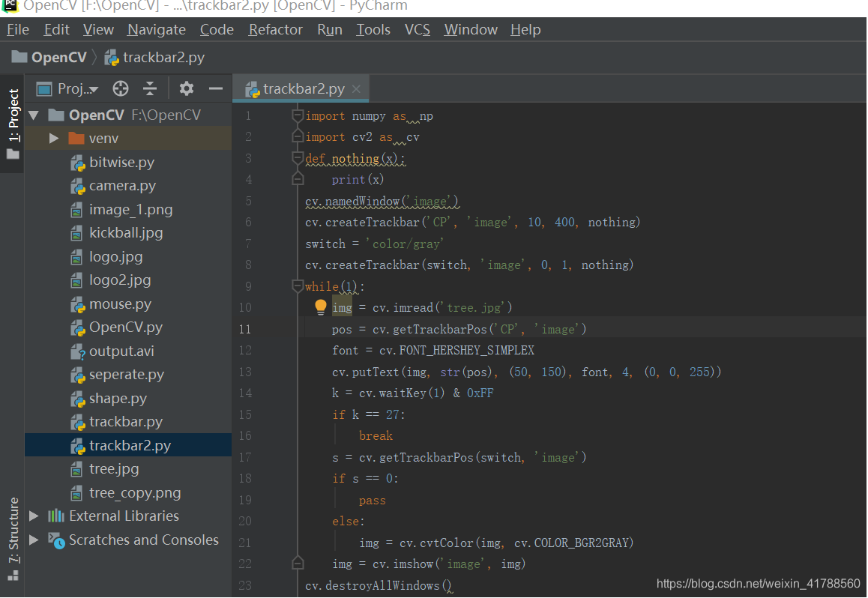Fold the def nothing function at line 3
Viewport: 868px width, 598px height.
coord(298,158)
